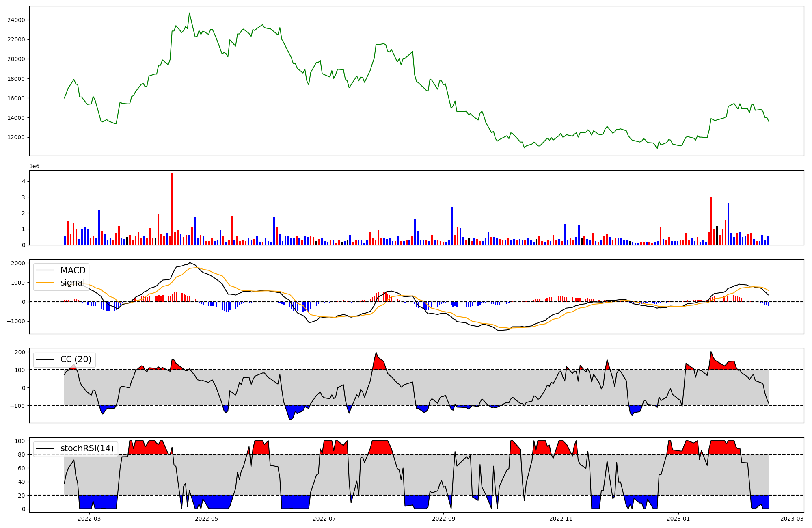
Task: Click the 12000 price axis label
Action: tap(16, 137)
